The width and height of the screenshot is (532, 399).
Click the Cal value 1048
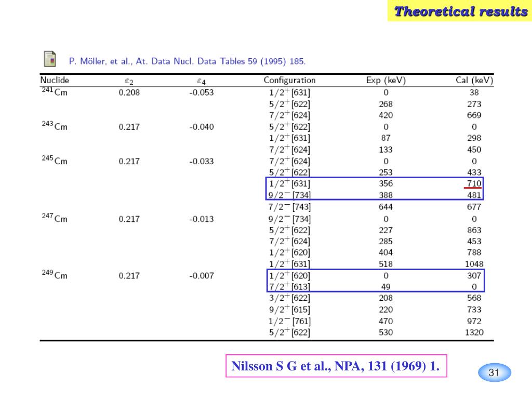pos(474,264)
